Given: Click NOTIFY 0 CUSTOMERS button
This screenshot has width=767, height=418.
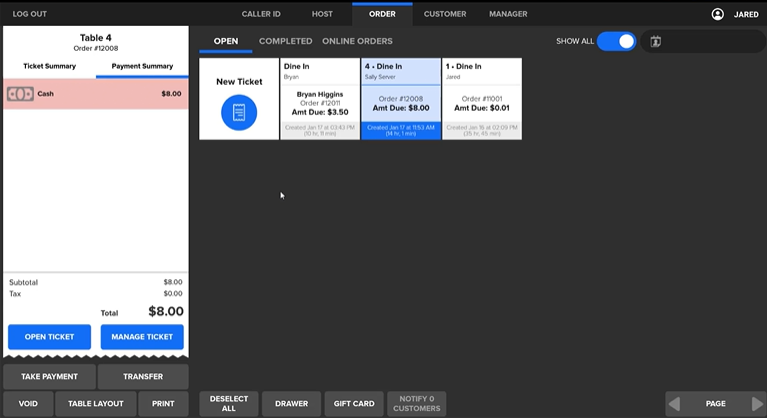Looking at the screenshot, I should (417, 404).
